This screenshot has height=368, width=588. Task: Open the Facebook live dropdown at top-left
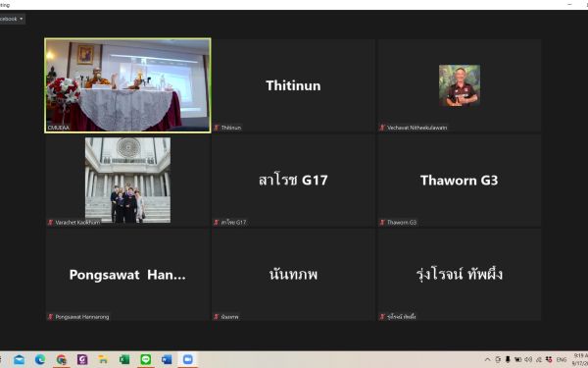pyautogui.click(x=12, y=19)
